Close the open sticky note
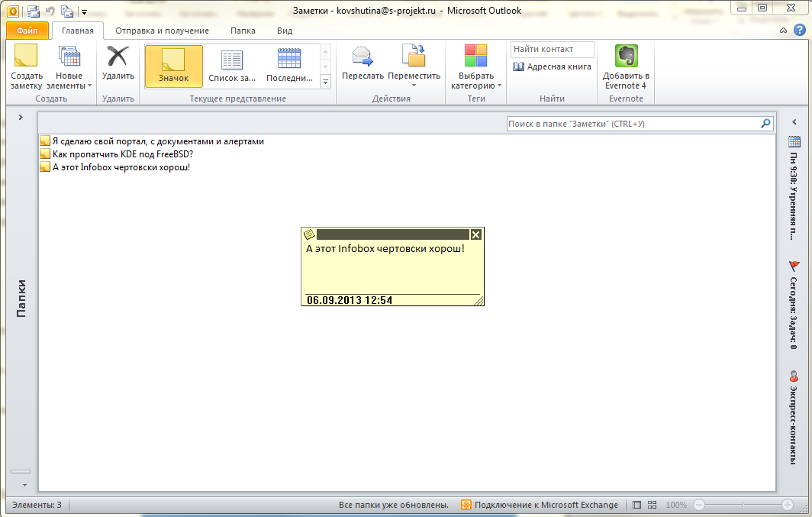 (476, 234)
